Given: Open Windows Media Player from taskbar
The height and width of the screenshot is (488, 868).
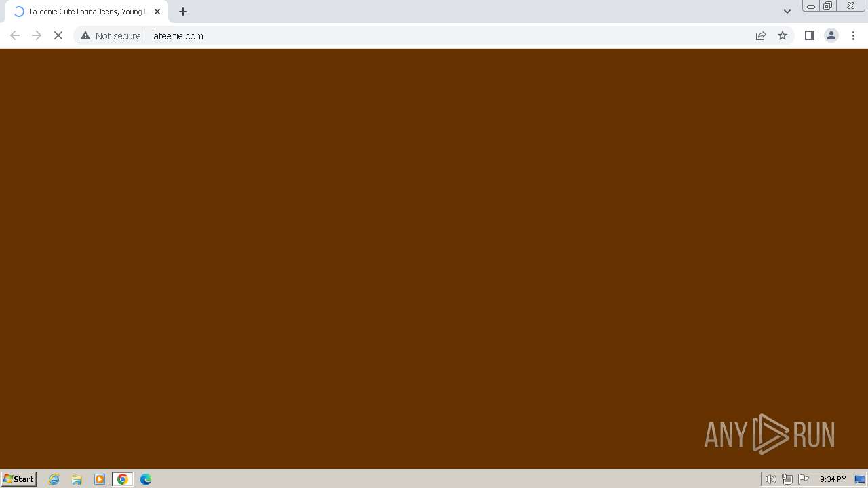Looking at the screenshot, I should tap(100, 479).
